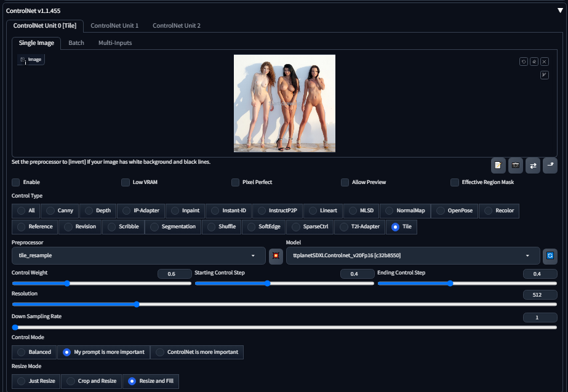568x392 pixels.
Task: Click the Resolution value field 512
Action: [x=540, y=295]
